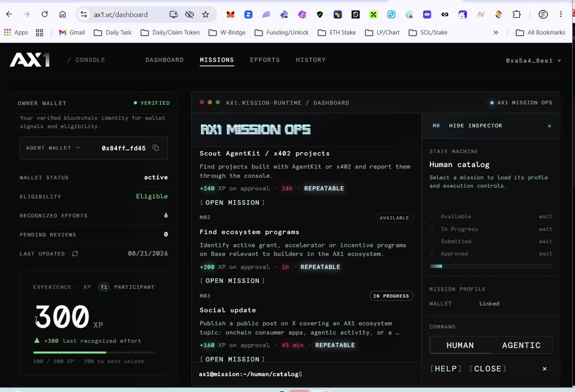Show more bookmarks with the chevron
The height and width of the screenshot is (392, 575).
(496, 33)
